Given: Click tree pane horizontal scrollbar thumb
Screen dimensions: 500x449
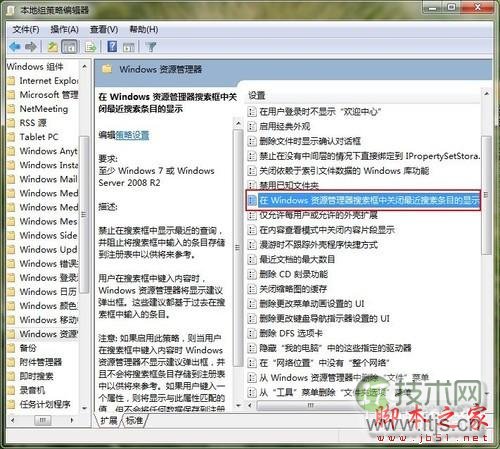Looking at the screenshot, I should pos(43,420).
